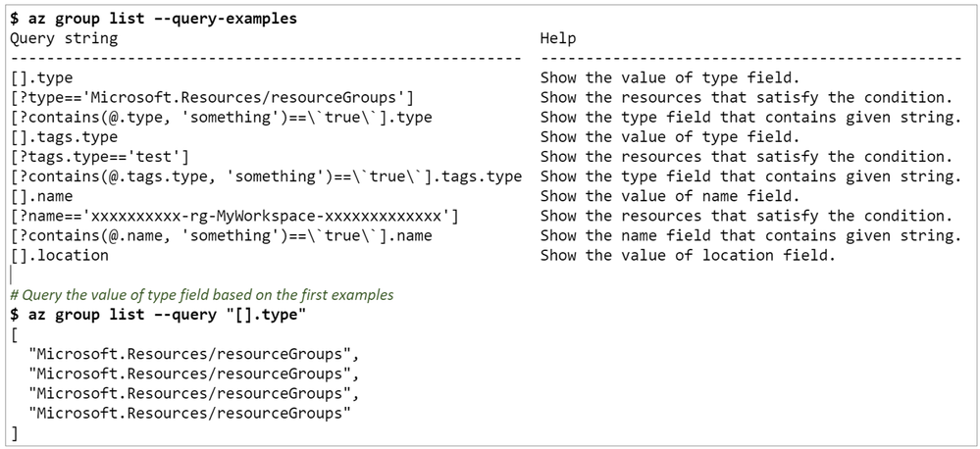The image size is (980, 449).
Task: Click the [?type=='Microsoft.Resources/resourceGroups'] query
Action: point(211,98)
